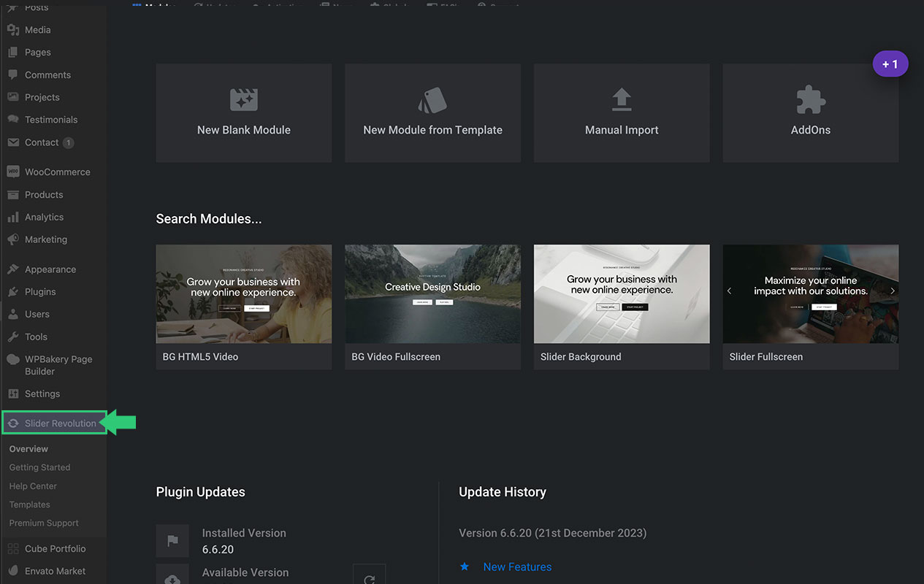Click the refresh icon beside Available Version
Viewport: 924px width, 584px height.
[369, 579]
